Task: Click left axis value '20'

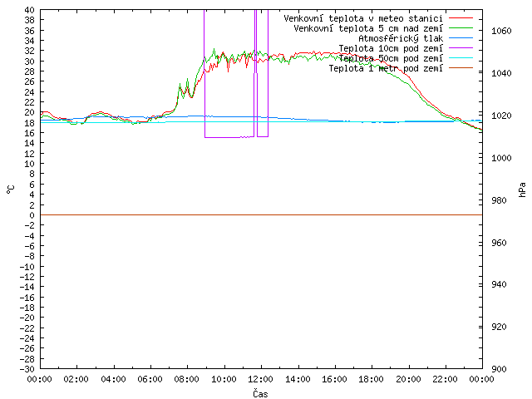Action: click(x=30, y=112)
